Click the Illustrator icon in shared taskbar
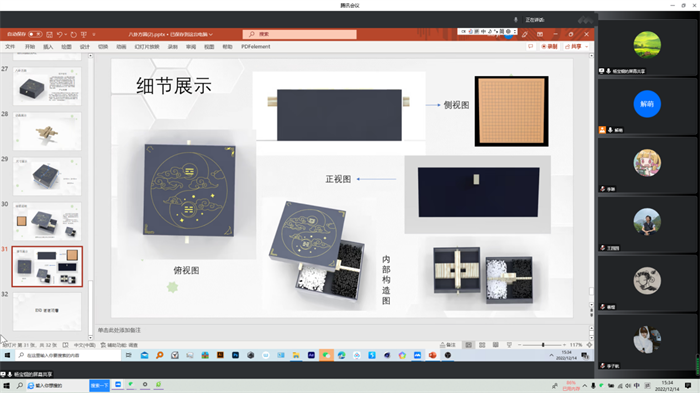 click(x=220, y=355)
